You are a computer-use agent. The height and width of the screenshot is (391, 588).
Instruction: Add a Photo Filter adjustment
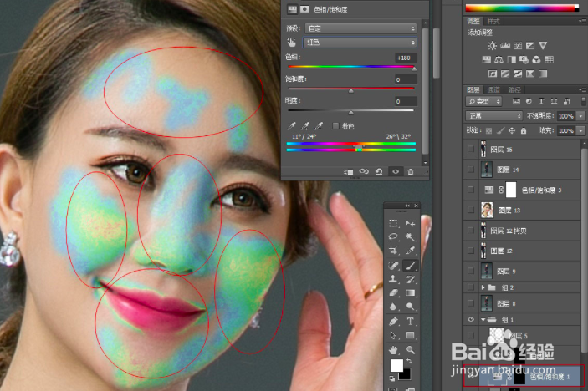point(524,59)
